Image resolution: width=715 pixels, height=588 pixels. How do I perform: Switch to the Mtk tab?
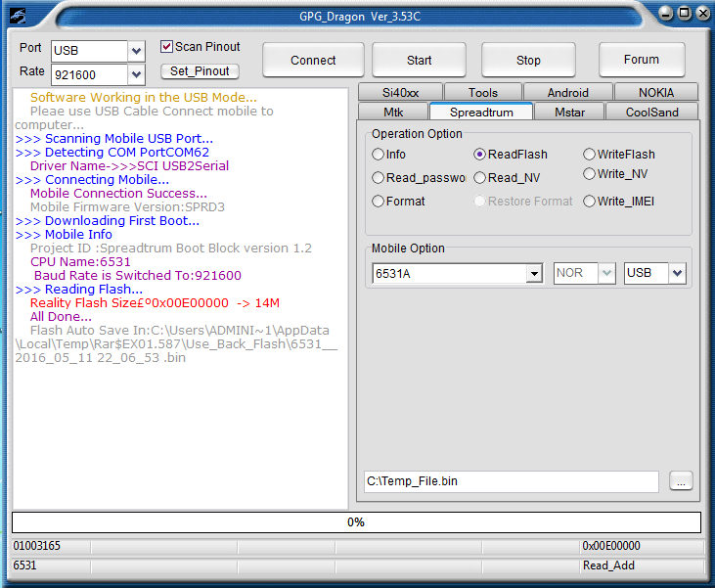click(x=393, y=112)
